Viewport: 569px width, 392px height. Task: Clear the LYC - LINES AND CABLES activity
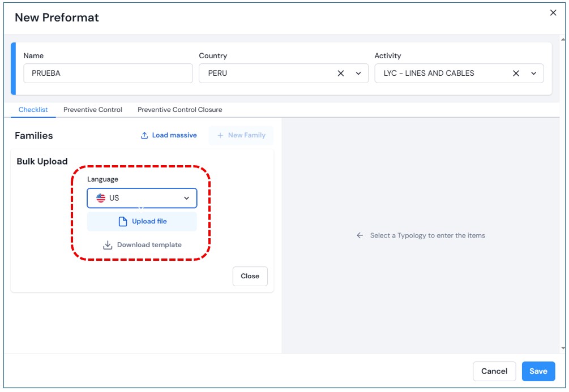[x=516, y=74]
